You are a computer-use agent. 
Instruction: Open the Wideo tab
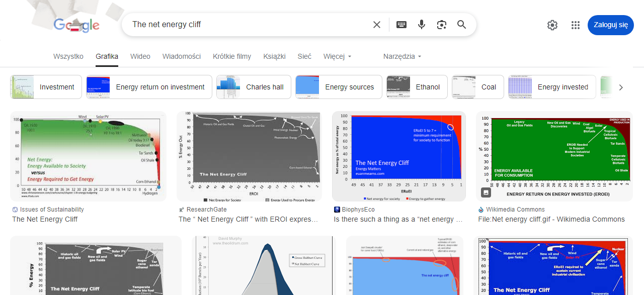pos(140,56)
